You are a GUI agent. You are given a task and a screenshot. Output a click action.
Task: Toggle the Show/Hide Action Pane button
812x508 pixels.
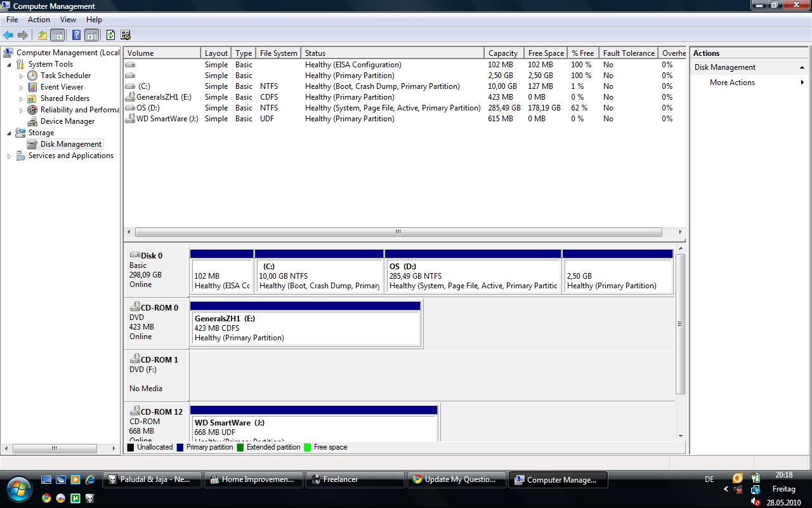tap(91, 36)
